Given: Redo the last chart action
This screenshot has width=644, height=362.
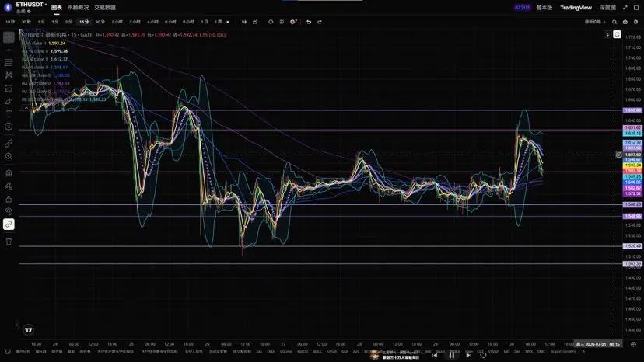Looking at the screenshot, I should [320, 22].
